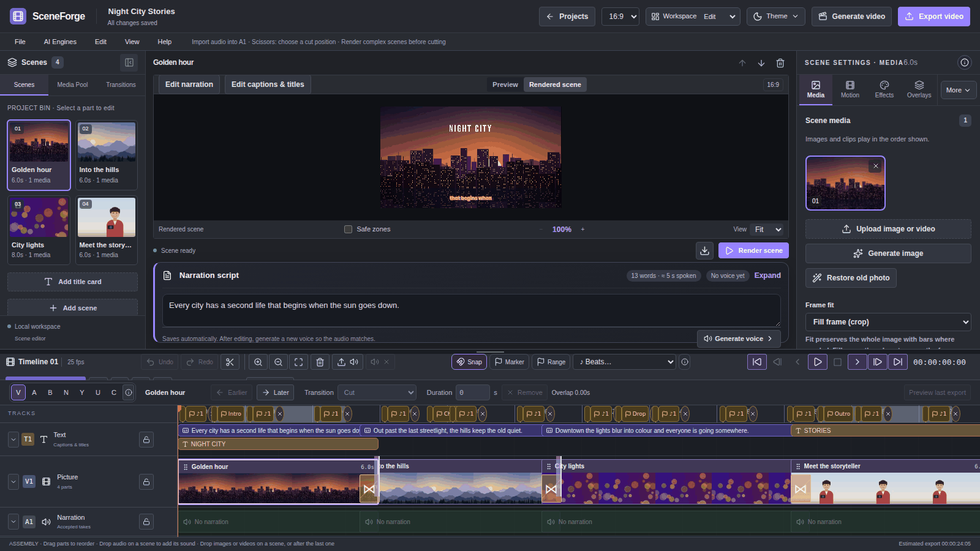Play the timeline

click(818, 362)
